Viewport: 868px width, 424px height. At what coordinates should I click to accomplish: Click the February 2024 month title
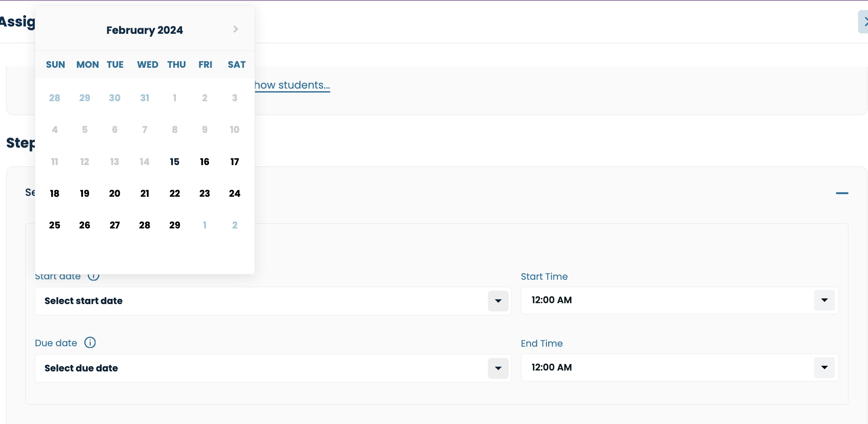tap(145, 30)
